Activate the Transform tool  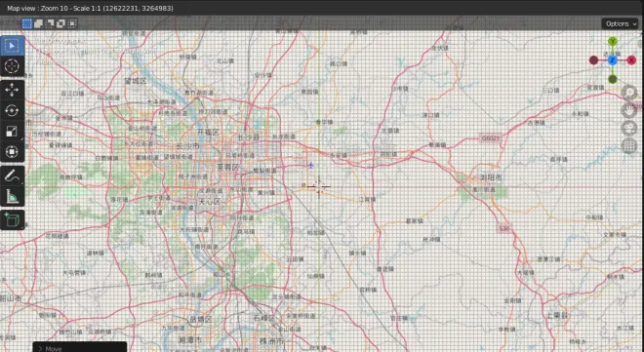12,152
